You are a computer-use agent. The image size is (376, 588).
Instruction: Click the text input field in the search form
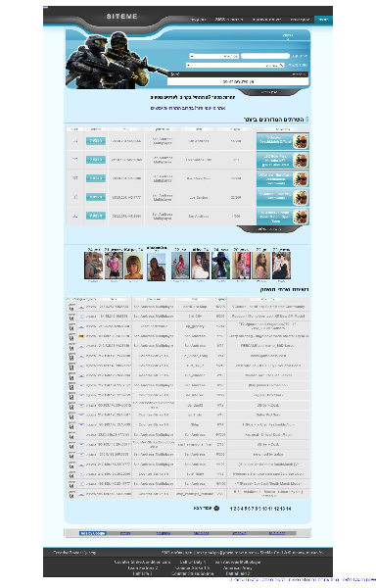point(265,56)
